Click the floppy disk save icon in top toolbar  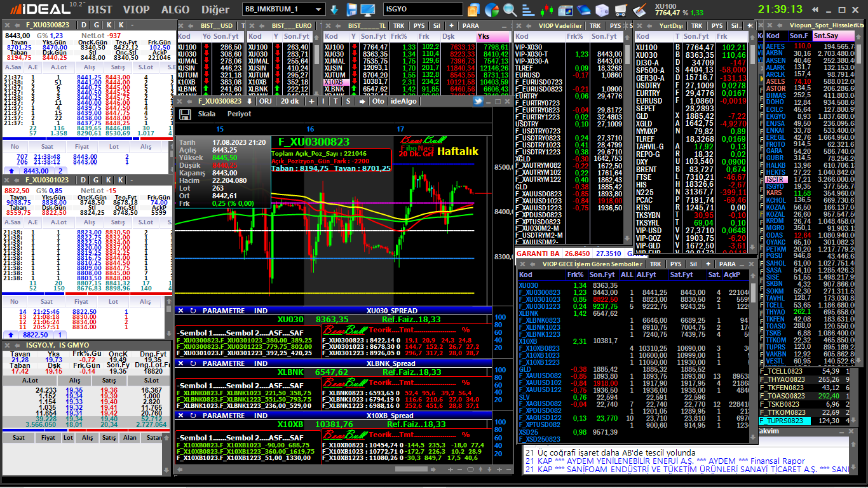(x=351, y=10)
